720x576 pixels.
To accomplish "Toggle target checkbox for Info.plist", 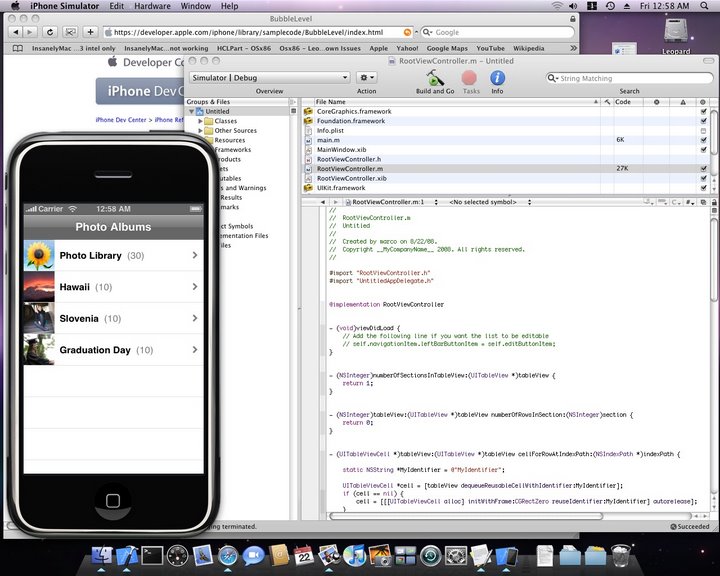I will click(703, 130).
